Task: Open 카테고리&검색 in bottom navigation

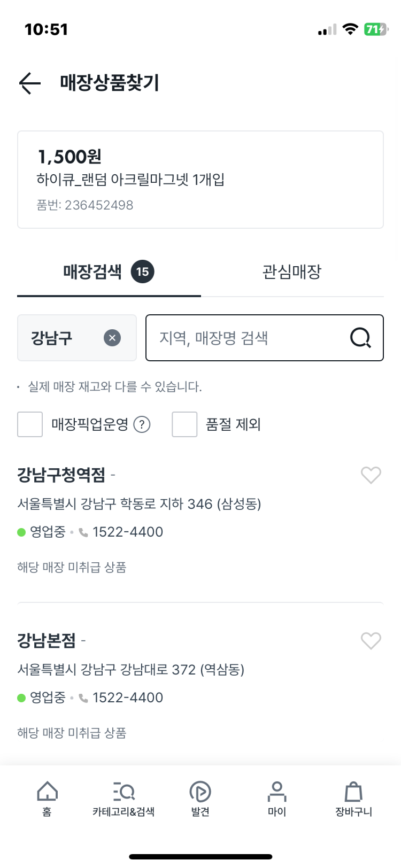Action: point(124,799)
